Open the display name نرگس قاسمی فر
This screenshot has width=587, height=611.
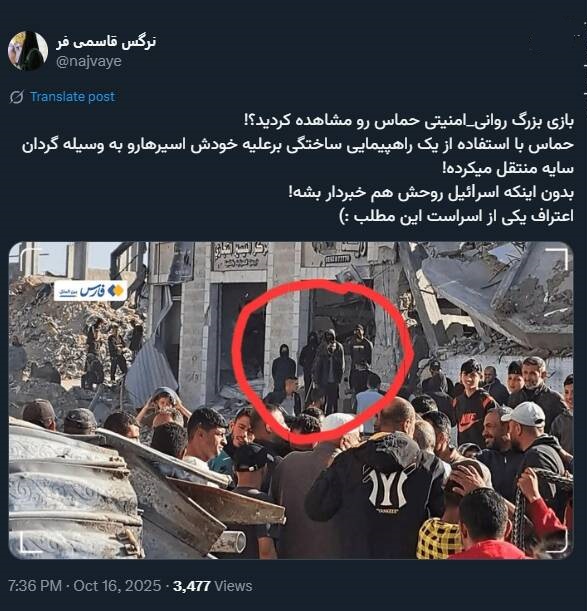106,42
